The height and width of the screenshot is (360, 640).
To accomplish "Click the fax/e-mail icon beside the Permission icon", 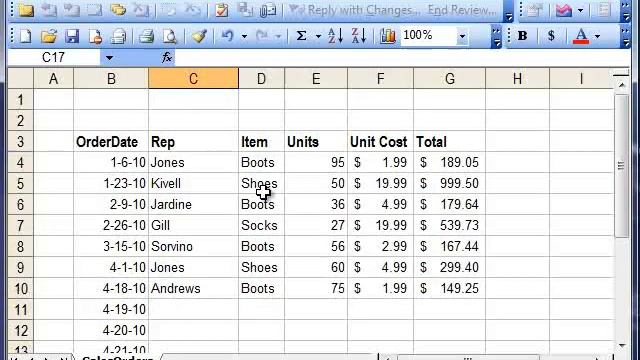I will click(x=119, y=36).
